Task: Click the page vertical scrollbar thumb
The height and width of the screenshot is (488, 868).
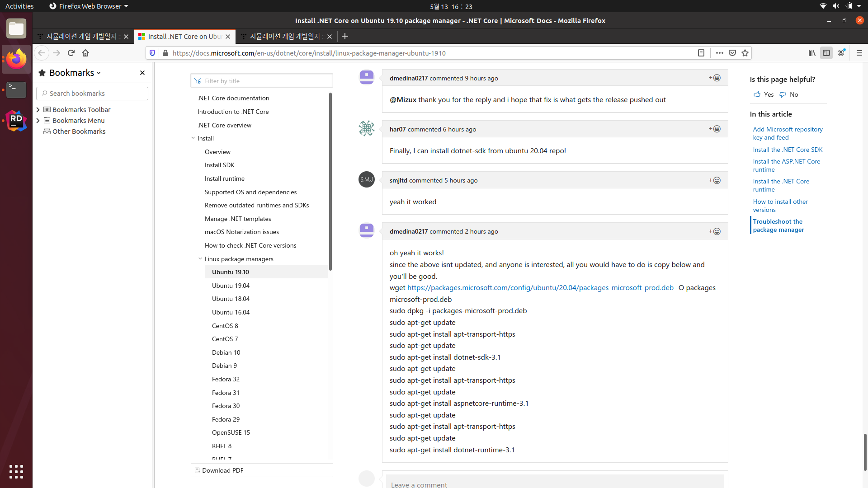Action: click(865, 452)
